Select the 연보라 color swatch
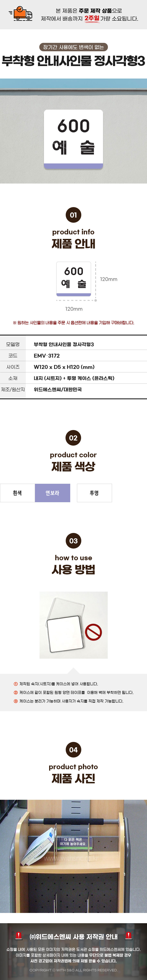147x980 pixels. [x=52, y=493]
